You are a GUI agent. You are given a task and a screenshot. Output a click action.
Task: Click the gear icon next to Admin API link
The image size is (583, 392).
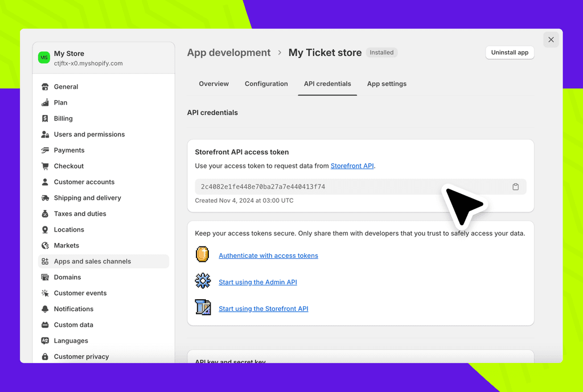coord(203,282)
